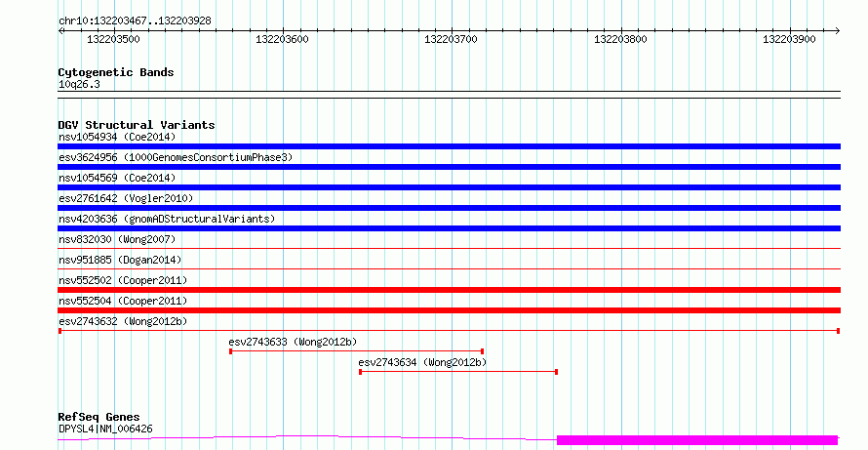Click the DGV Structural Variants track title
The height and width of the screenshot is (450, 868).
click(137, 125)
